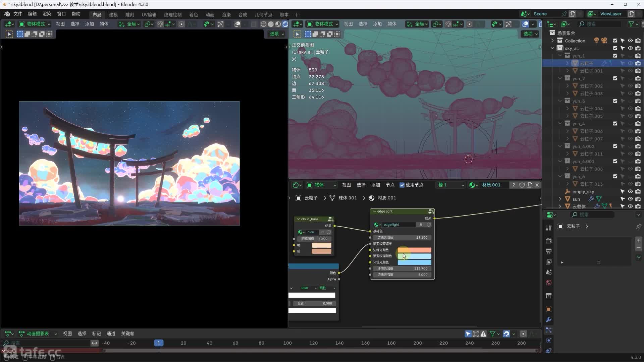This screenshot has width=644, height=362.
Task: Open the World properties tab
Action: pyautogui.click(x=549, y=283)
